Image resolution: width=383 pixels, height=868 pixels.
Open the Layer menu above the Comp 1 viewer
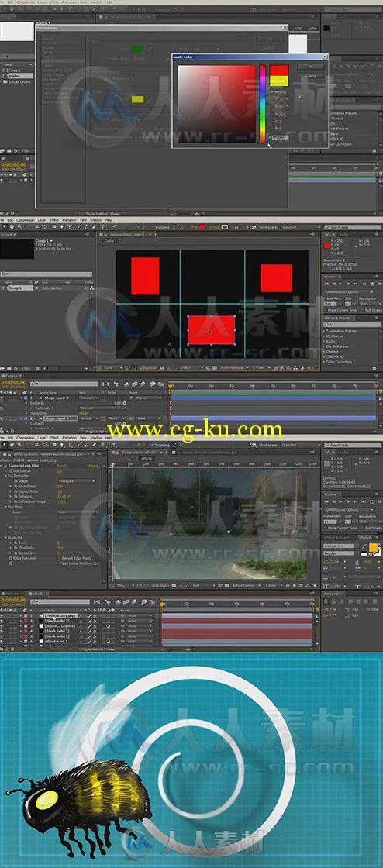coord(42,220)
